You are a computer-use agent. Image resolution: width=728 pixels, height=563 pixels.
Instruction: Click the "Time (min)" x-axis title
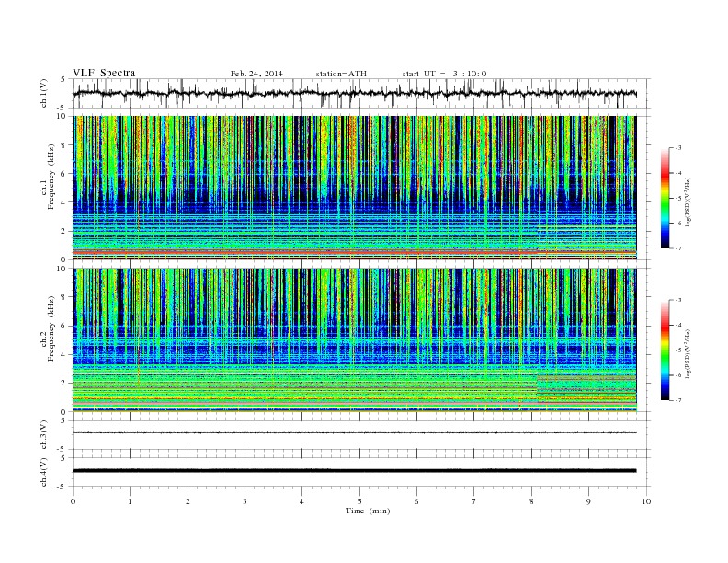tap(368, 511)
